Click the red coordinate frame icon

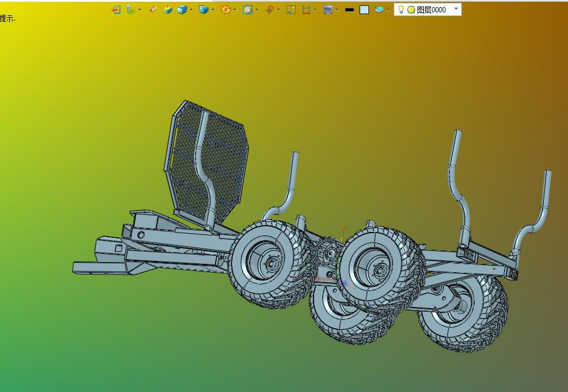tap(269, 9)
